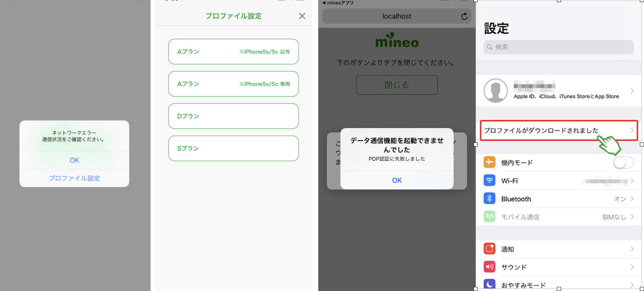Open Apple ID, iCloud, iTunes Store row

(x=559, y=91)
